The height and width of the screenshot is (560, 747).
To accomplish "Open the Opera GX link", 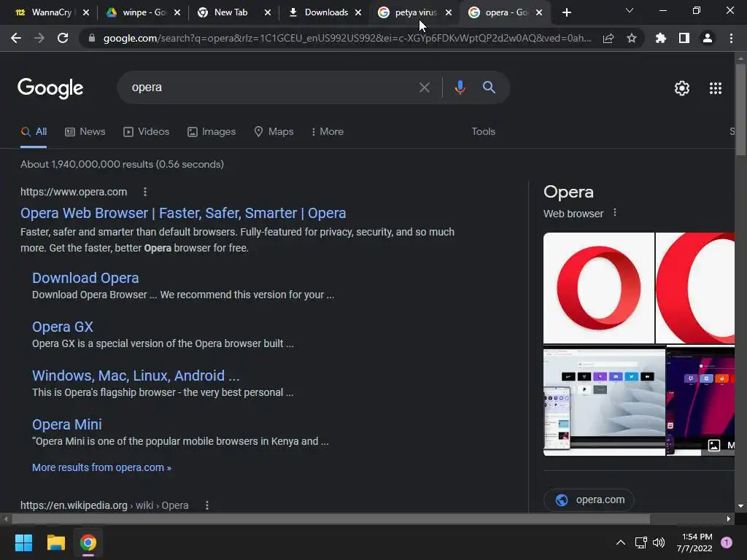I will 63,327.
